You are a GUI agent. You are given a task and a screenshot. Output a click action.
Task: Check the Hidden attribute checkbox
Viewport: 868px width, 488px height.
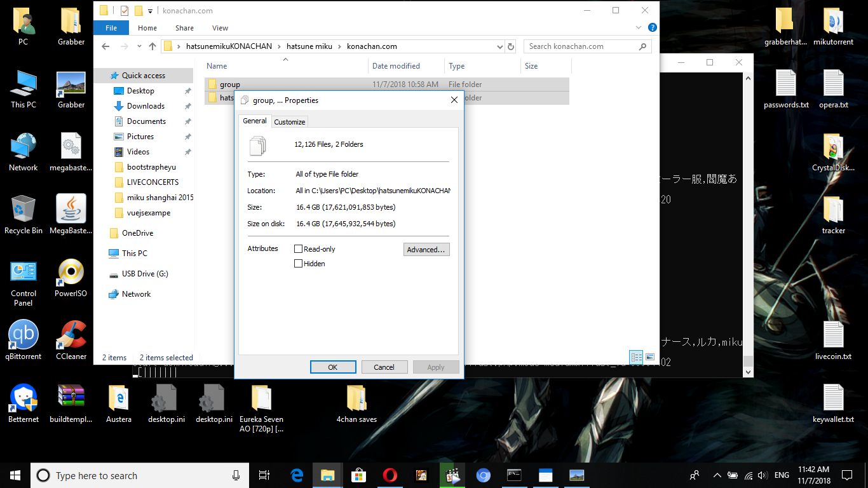[298, 264]
